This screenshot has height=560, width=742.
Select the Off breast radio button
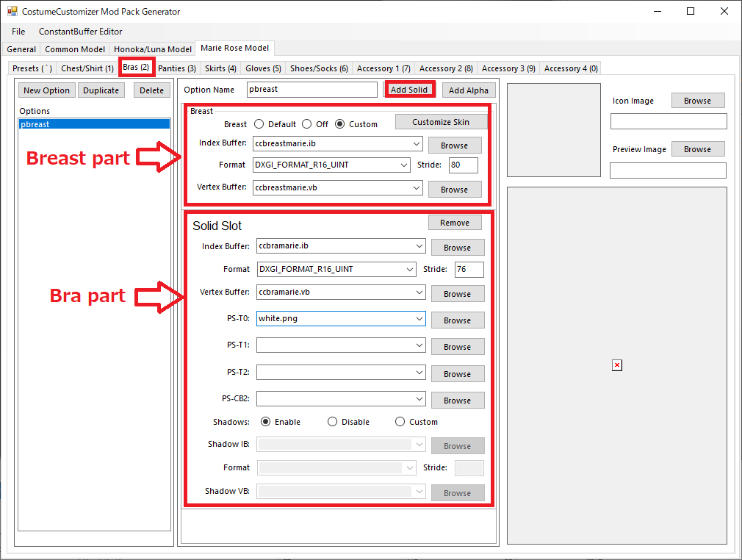pyautogui.click(x=306, y=124)
